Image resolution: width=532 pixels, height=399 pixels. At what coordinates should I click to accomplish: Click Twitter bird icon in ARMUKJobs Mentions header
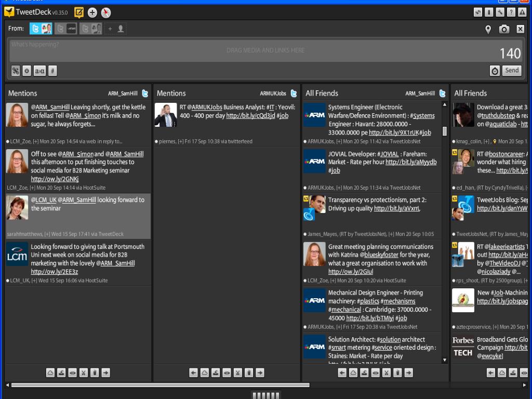pyautogui.click(x=294, y=94)
